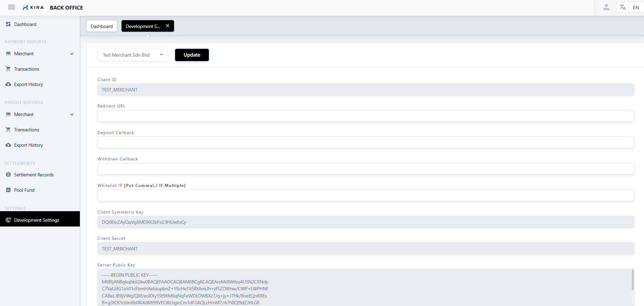Click the BACK OFFICE title
The width and height of the screenshot is (644, 306).
[66, 8]
